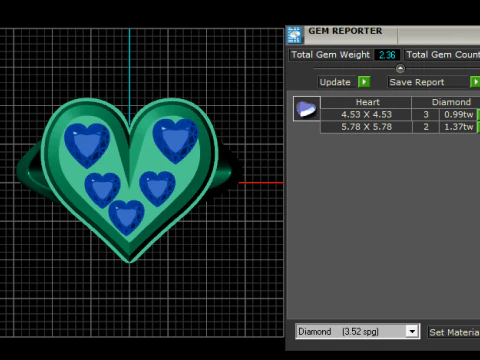The width and height of the screenshot is (480, 360).
Task: Click the 0.99tw weight cell
Action: pyautogui.click(x=458, y=115)
